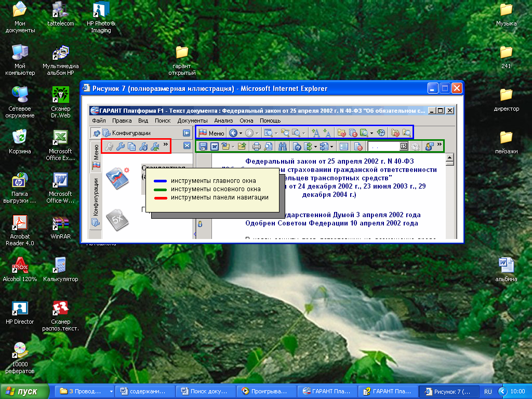Open the Анализ menu
The height and width of the screenshot is (399, 532).
[223, 121]
